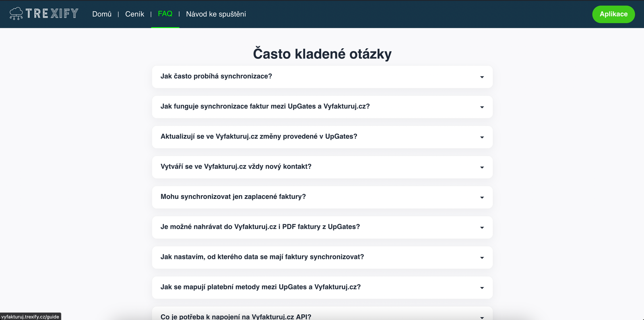This screenshot has width=644, height=320.
Task: Open question 'Mohu synchronizovat jen zaplacené faktury?'
Action: pyautogui.click(x=322, y=197)
